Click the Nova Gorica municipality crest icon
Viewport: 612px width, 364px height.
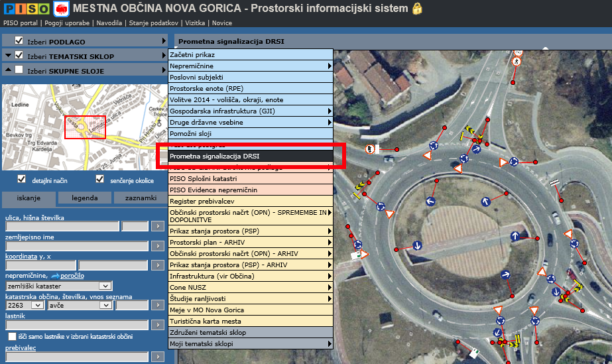tap(60, 9)
